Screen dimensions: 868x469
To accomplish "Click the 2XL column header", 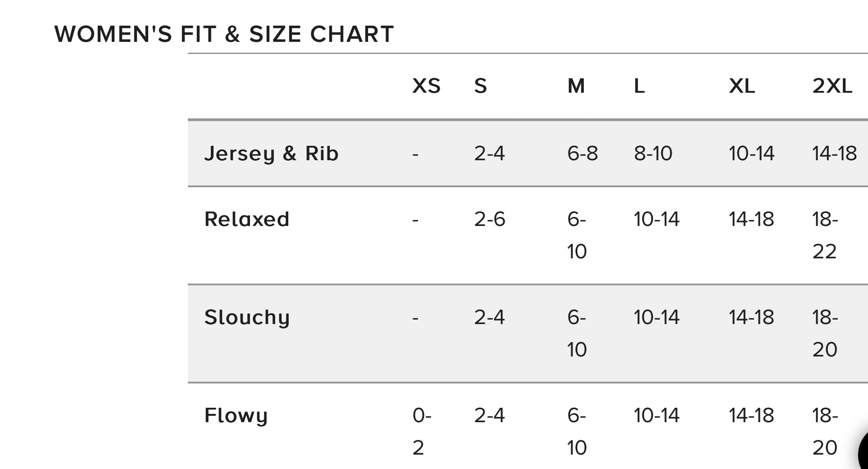I will click(832, 86).
